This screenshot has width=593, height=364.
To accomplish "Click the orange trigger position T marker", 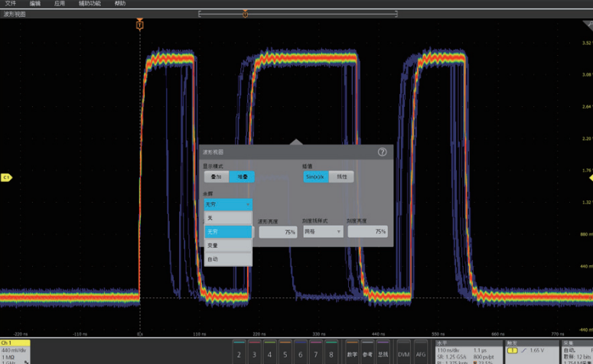I will (x=139, y=25).
